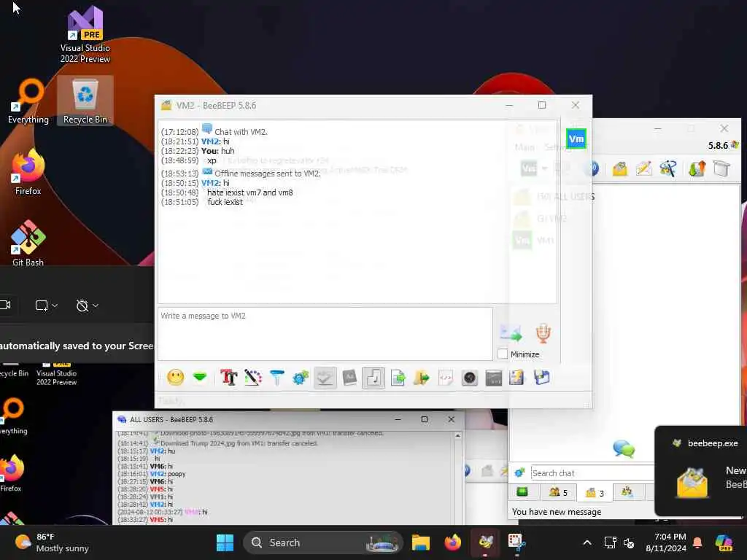
Task: Change chat font with TT icon
Action: tap(228, 378)
